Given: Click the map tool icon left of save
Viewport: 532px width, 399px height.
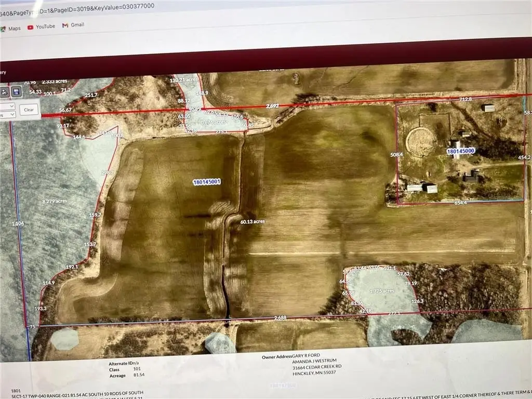Looking at the screenshot, I should [x=4, y=92].
